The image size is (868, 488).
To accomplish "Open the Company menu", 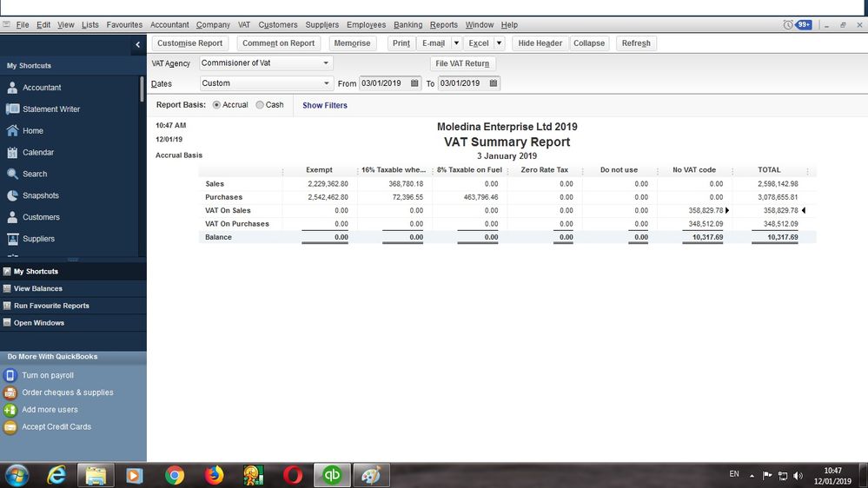I will coord(213,25).
